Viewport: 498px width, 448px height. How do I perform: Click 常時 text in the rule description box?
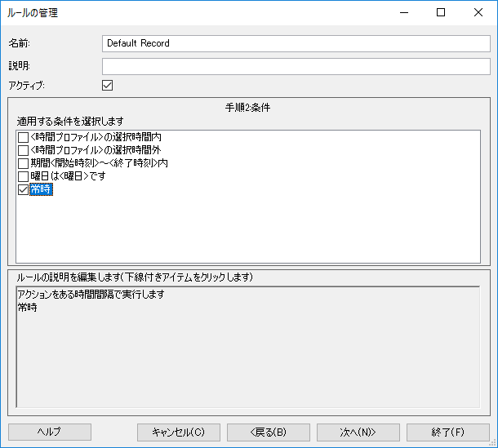click(x=27, y=308)
